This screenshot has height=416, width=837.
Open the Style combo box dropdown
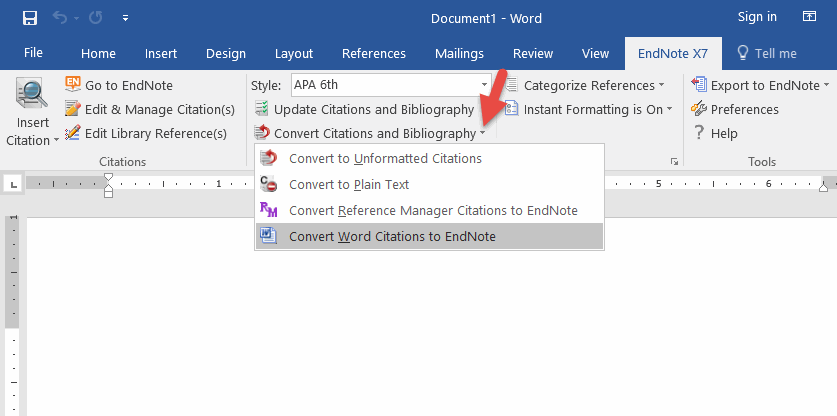(484, 85)
